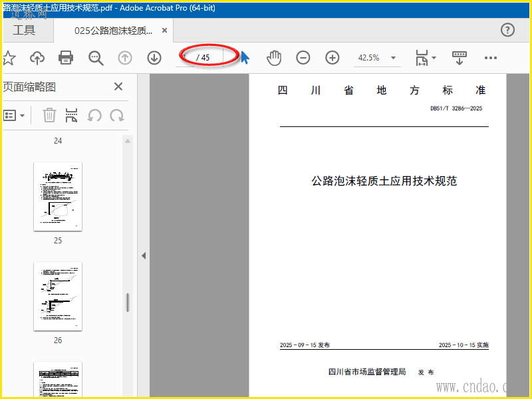The height and width of the screenshot is (399, 532).
Task: Choose the selection arrow tool
Action: 245,57
